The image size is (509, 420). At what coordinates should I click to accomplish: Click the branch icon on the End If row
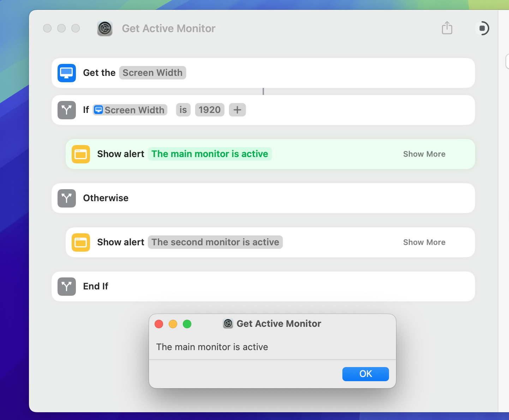point(67,286)
